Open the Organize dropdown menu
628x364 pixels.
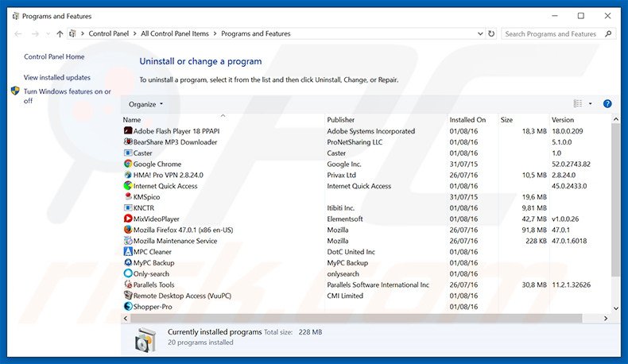pos(145,104)
